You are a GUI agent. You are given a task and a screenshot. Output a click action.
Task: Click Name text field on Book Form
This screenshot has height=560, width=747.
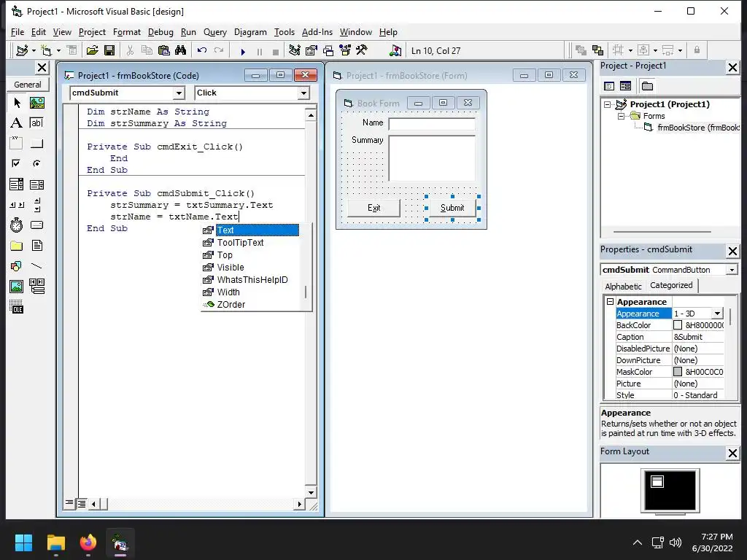pos(432,124)
